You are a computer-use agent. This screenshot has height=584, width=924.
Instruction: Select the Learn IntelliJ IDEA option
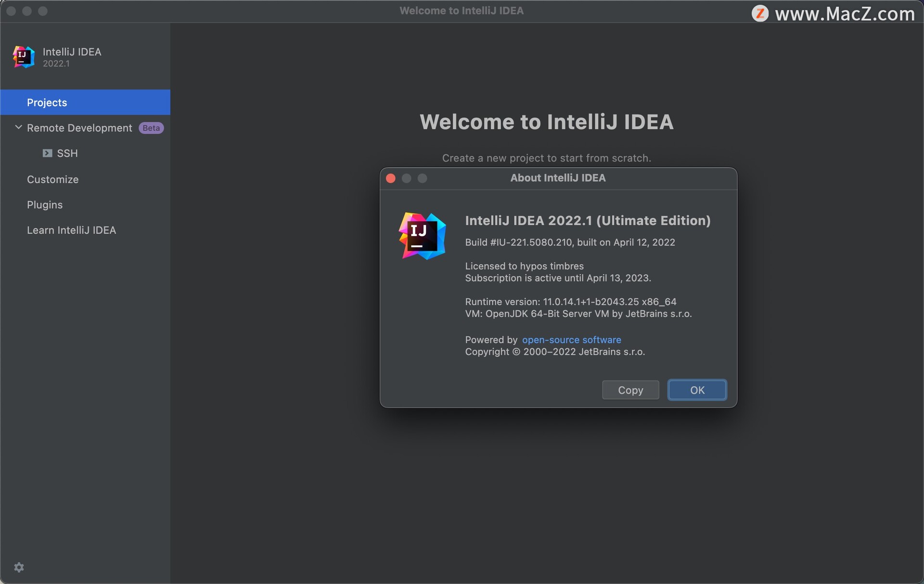point(71,229)
